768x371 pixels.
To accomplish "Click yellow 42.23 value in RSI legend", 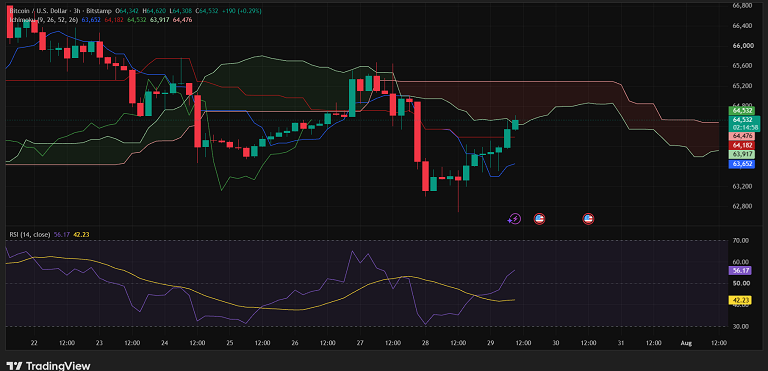I will 81,235.
